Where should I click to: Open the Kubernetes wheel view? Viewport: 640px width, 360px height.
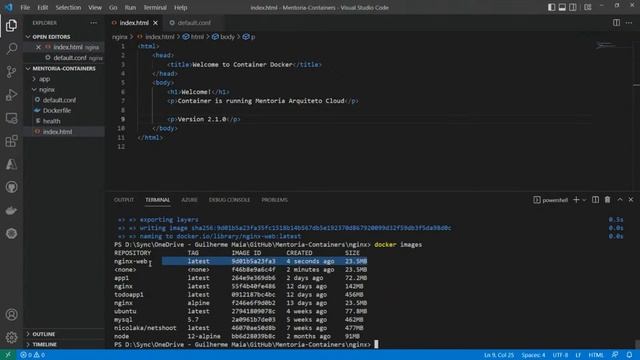click(11, 233)
